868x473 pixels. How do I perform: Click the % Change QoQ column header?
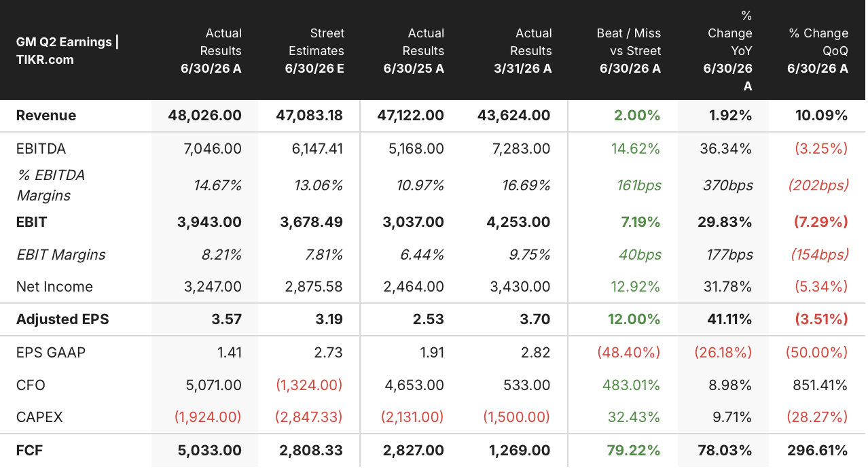pos(818,51)
